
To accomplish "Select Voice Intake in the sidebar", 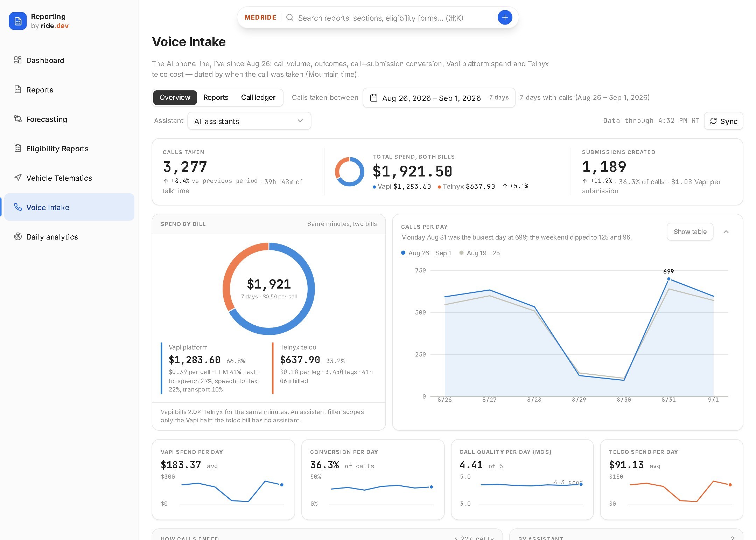I will 69,207.
